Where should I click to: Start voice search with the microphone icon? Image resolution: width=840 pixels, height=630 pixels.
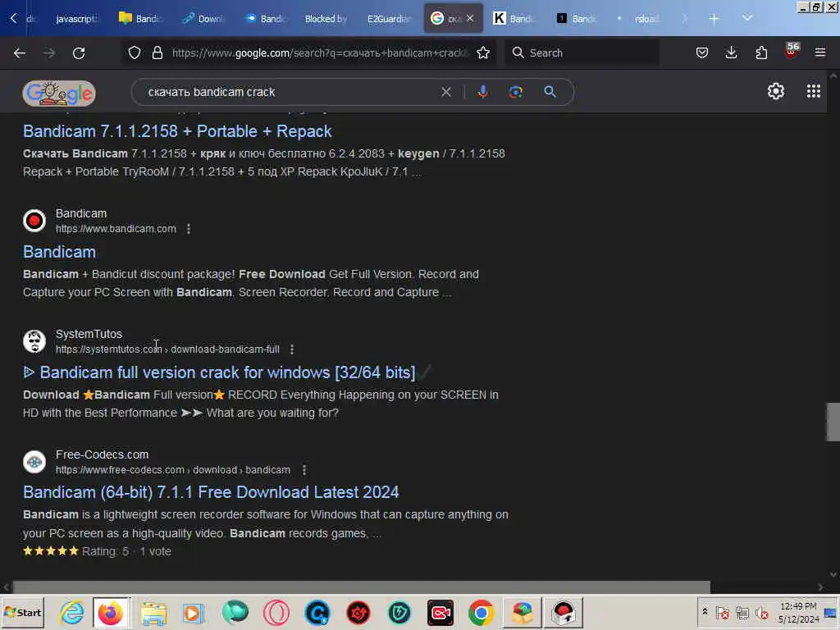coord(482,92)
